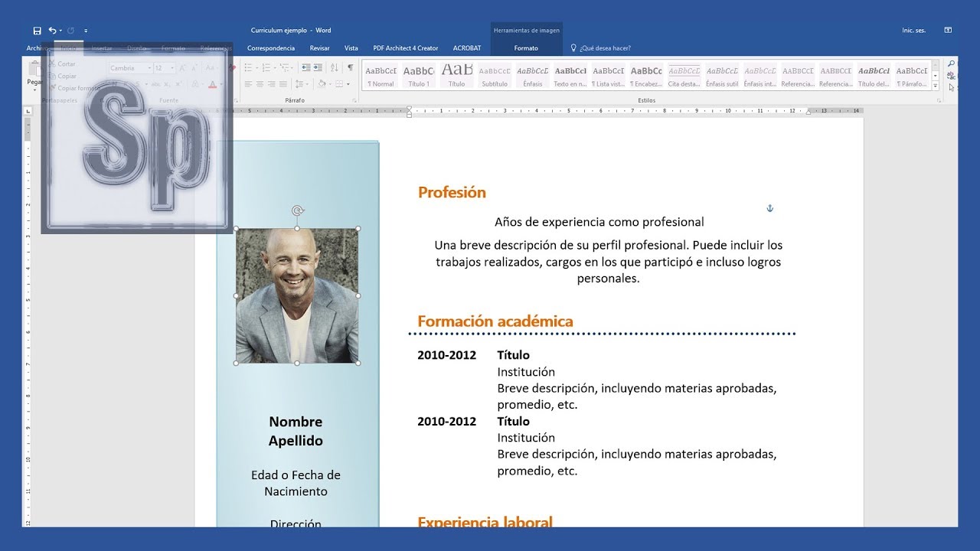The width and height of the screenshot is (980, 551).
Task: Expand the Pegar paste options arrow
Action: (x=34, y=90)
